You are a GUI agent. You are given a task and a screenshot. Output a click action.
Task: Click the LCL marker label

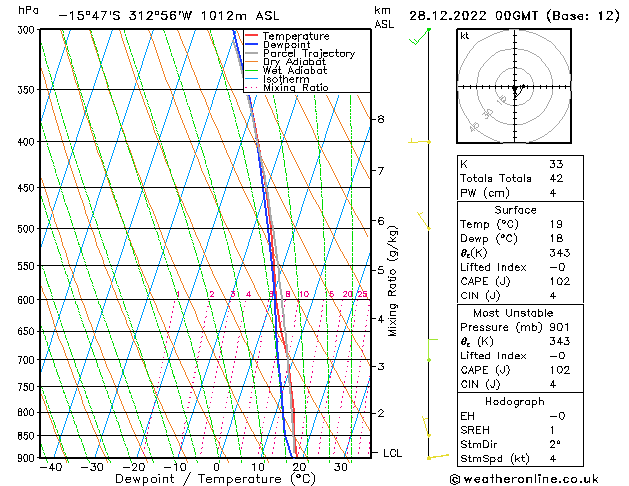392,453
